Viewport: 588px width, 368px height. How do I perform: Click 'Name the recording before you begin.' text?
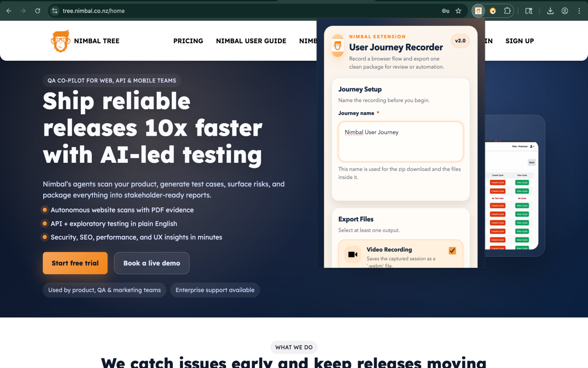point(384,100)
